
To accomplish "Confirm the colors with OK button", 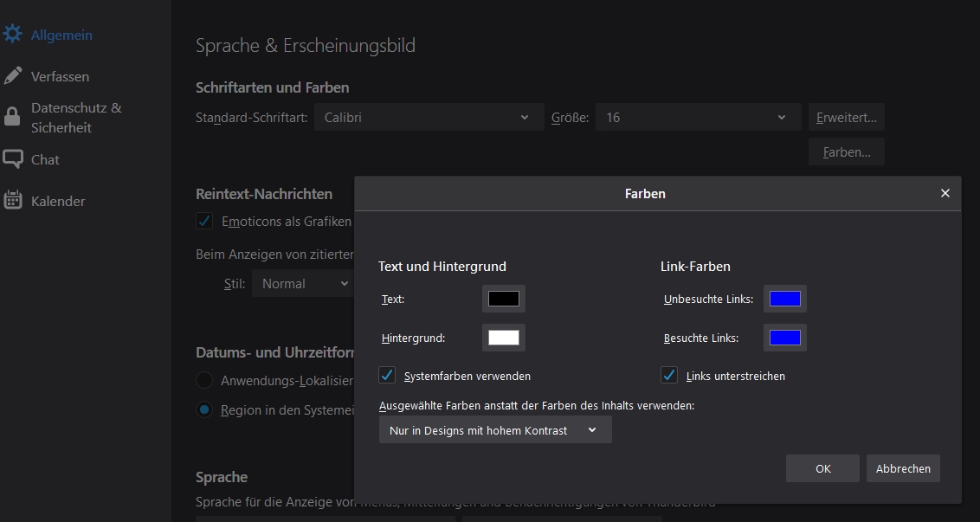I will (x=822, y=468).
